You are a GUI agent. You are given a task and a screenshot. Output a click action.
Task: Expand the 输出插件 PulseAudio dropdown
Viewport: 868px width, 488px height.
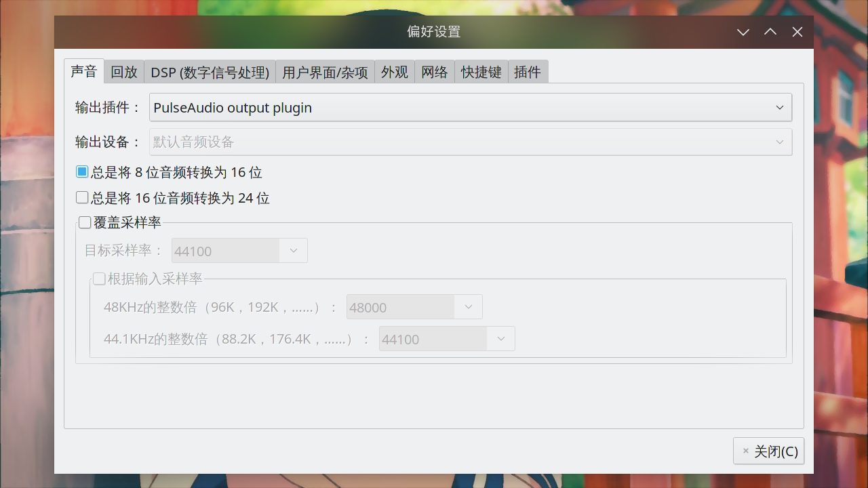tap(470, 108)
